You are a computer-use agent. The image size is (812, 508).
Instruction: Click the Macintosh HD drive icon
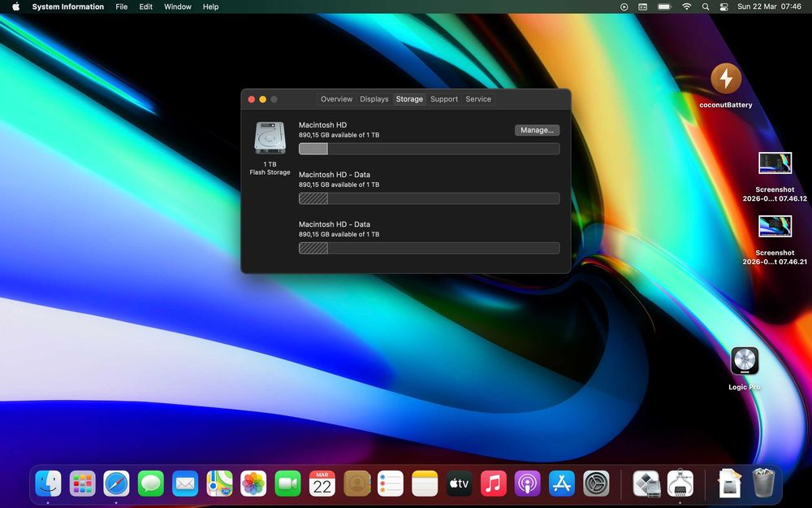click(x=270, y=138)
